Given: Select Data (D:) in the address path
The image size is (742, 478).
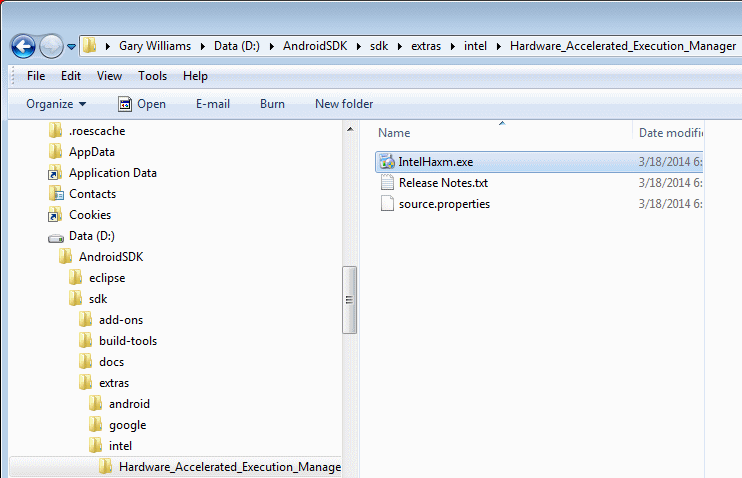Looking at the screenshot, I should pyautogui.click(x=237, y=46).
